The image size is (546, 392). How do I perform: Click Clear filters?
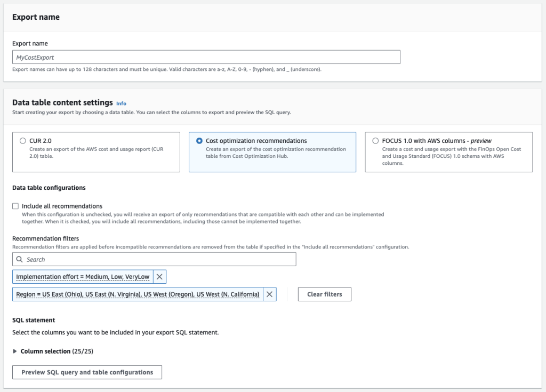(x=324, y=294)
